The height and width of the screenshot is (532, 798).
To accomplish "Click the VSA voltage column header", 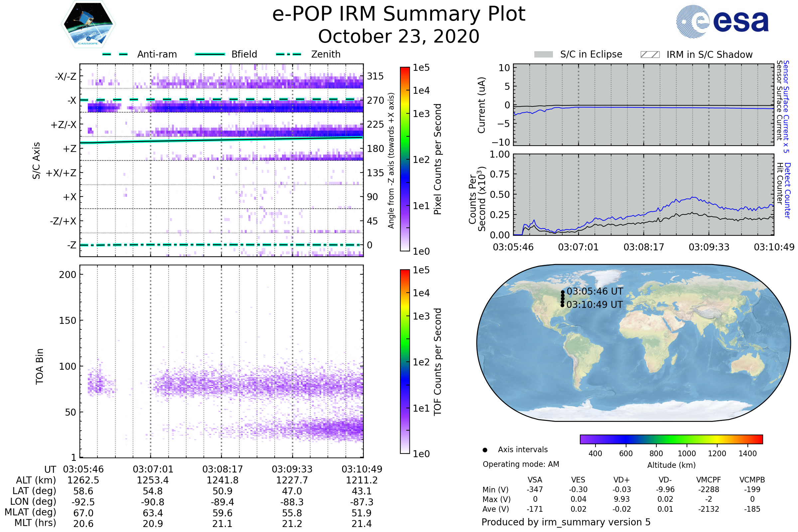I will (535, 480).
